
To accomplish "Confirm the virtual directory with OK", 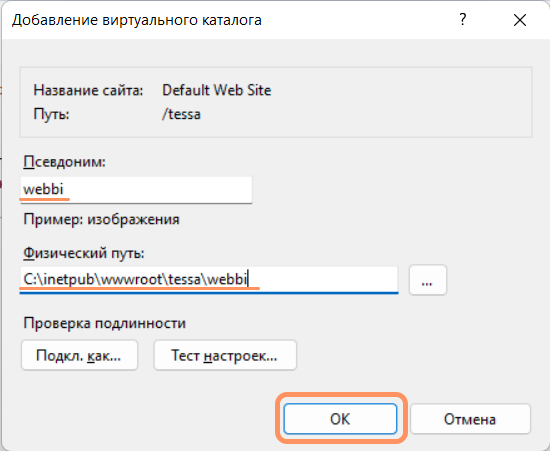I will 340,419.
